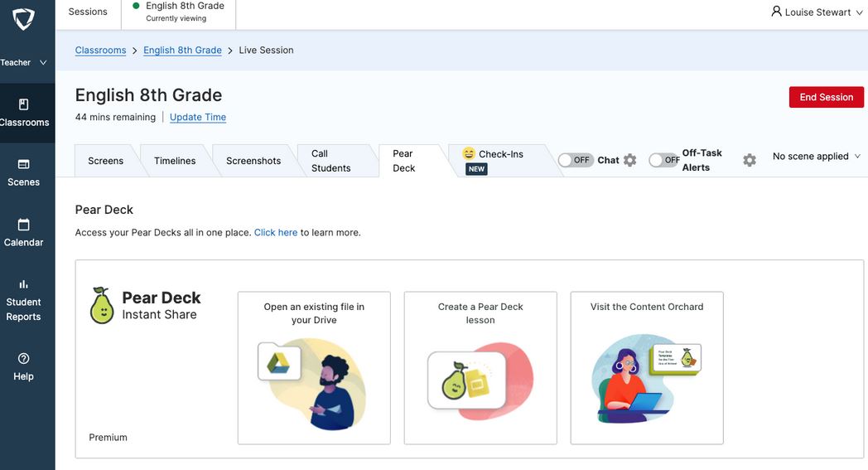
Task: Go to English 8th Grade breadcrumb
Action: click(x=183, y=50)
